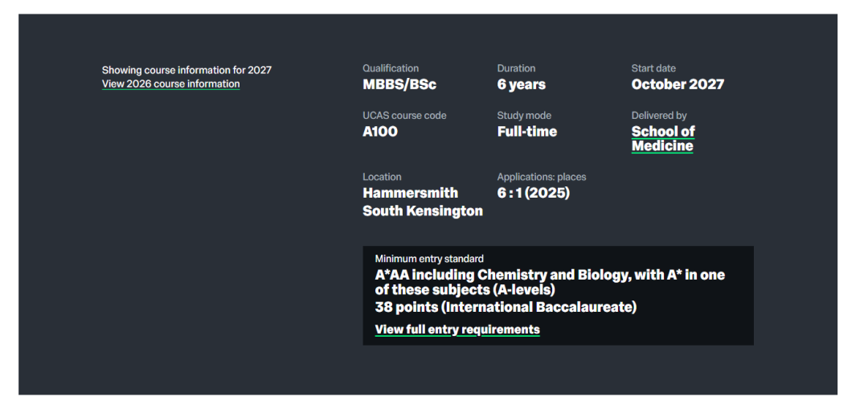This screenshot has height=409, width=868.
Task: Click the South Kensington location text
Action: (x=423, y=211)
